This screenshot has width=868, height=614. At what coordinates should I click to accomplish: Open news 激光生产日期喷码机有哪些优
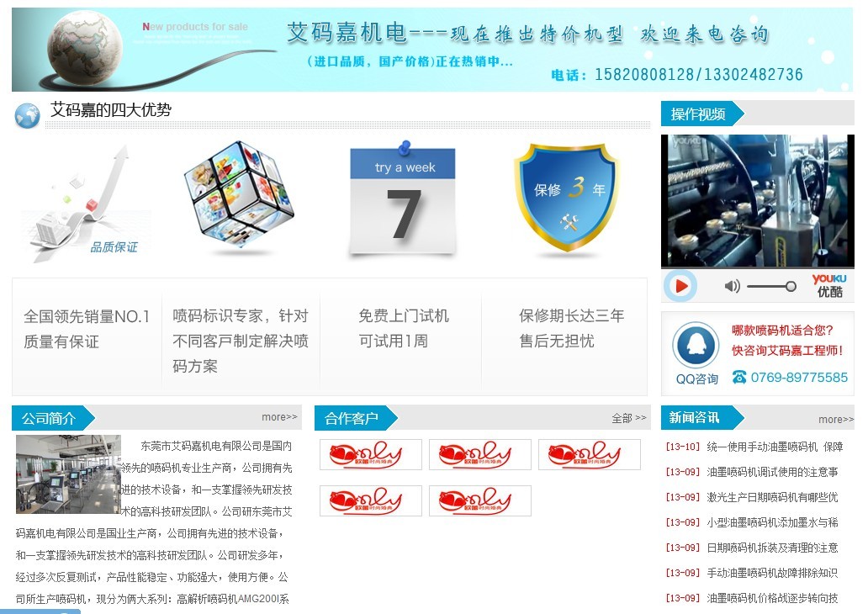click(772, 497)
